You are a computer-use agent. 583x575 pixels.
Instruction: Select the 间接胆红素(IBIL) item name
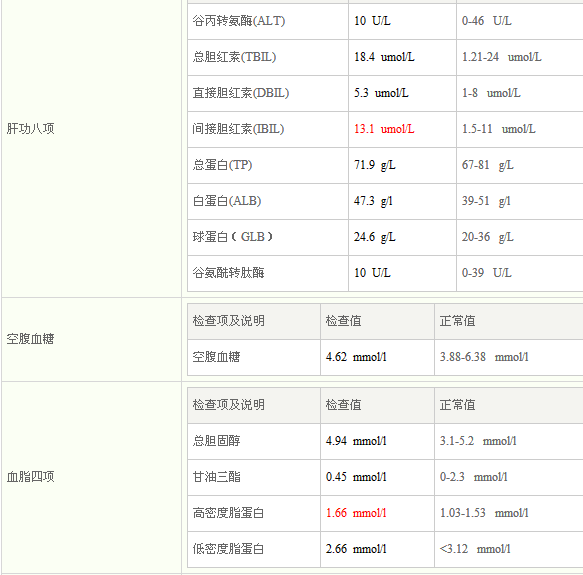[x=238, y=129]
